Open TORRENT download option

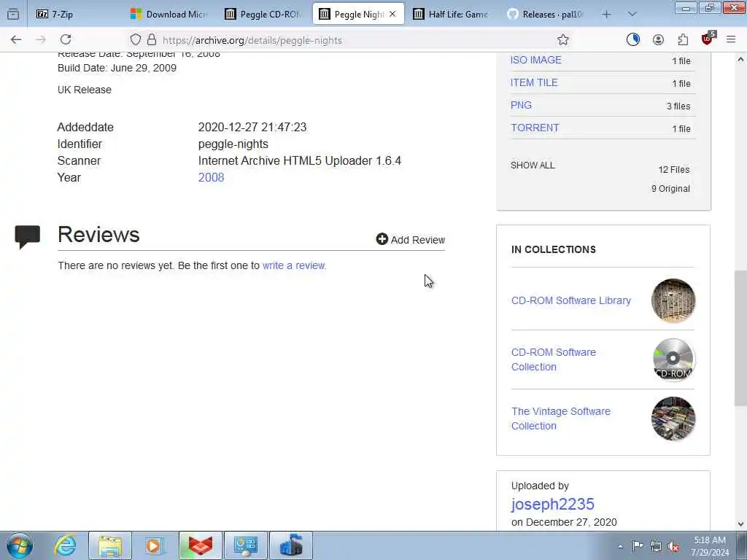coord(535,128)
